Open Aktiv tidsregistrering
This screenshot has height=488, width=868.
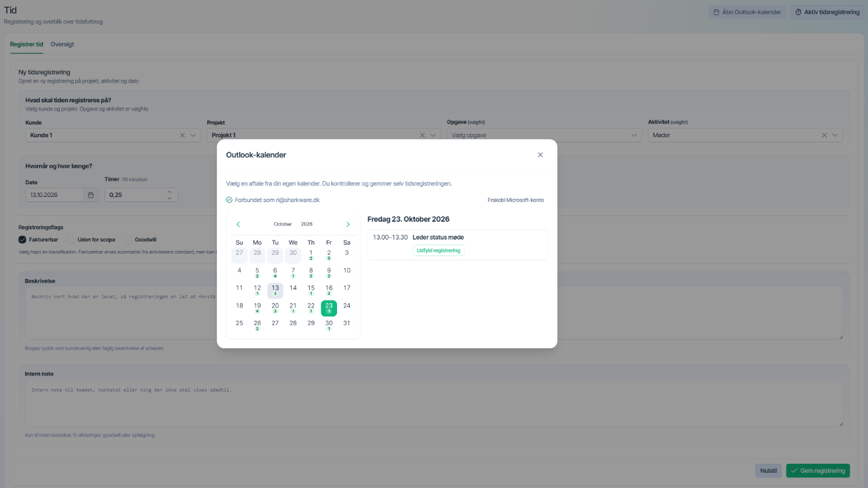827,12
